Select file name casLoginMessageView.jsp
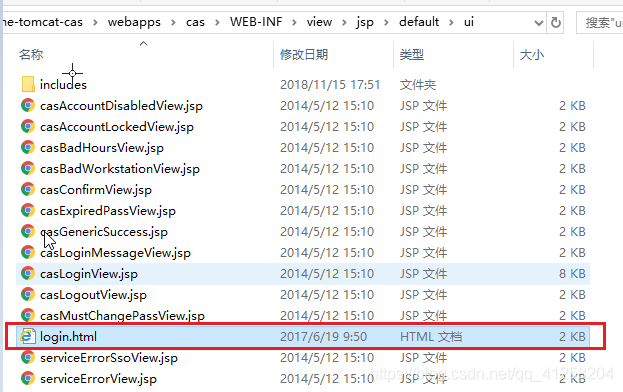 pyautogui.click(x=115, y=253)
